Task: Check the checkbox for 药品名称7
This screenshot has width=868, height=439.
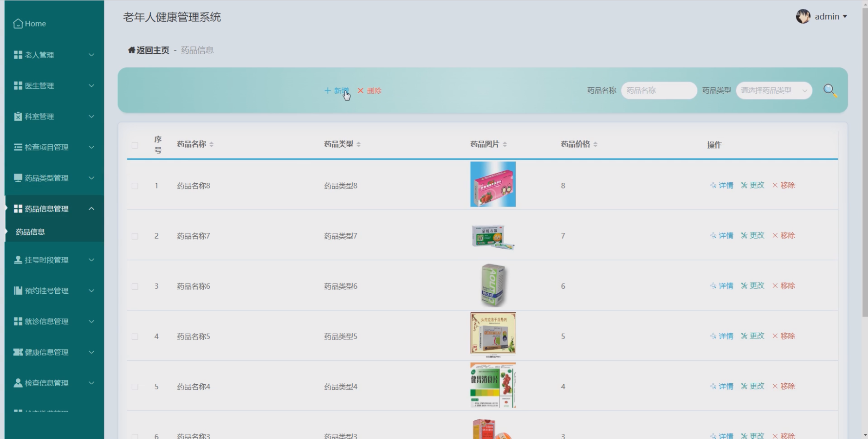Action: point(135,236)
